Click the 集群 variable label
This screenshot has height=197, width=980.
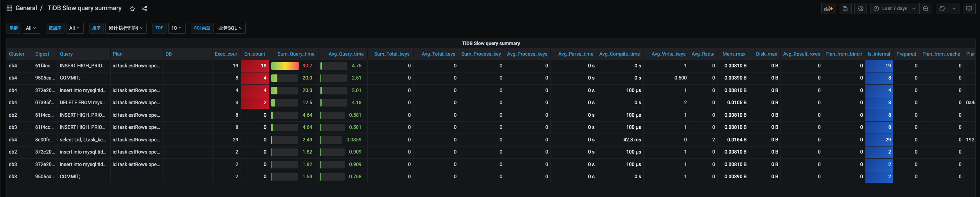[x=14, y=28]
